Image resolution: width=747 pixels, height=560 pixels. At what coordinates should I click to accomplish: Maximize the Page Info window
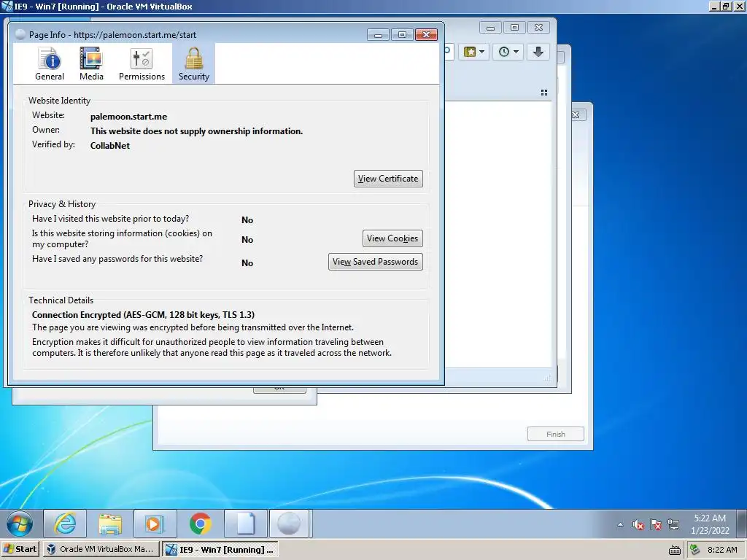[402, 35]
